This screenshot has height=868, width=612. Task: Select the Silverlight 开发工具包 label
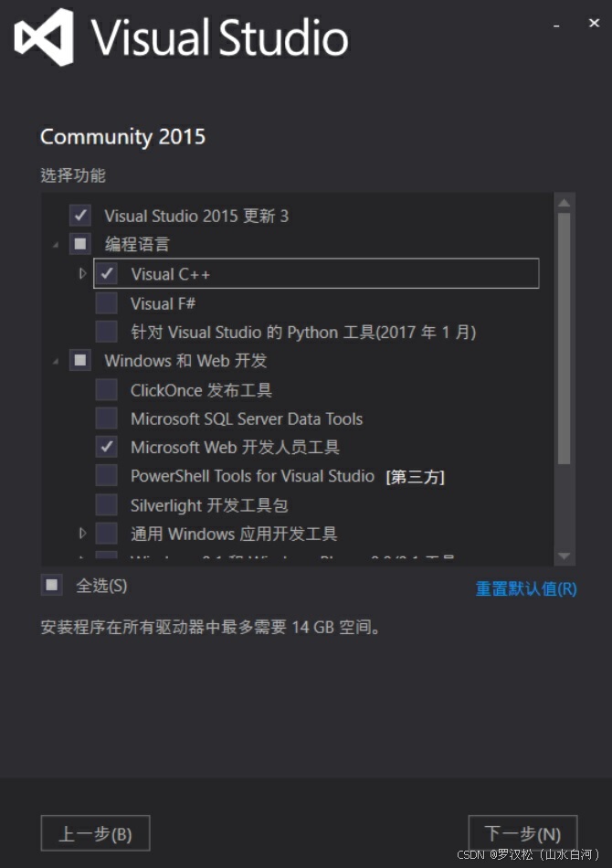pos(209,505)
